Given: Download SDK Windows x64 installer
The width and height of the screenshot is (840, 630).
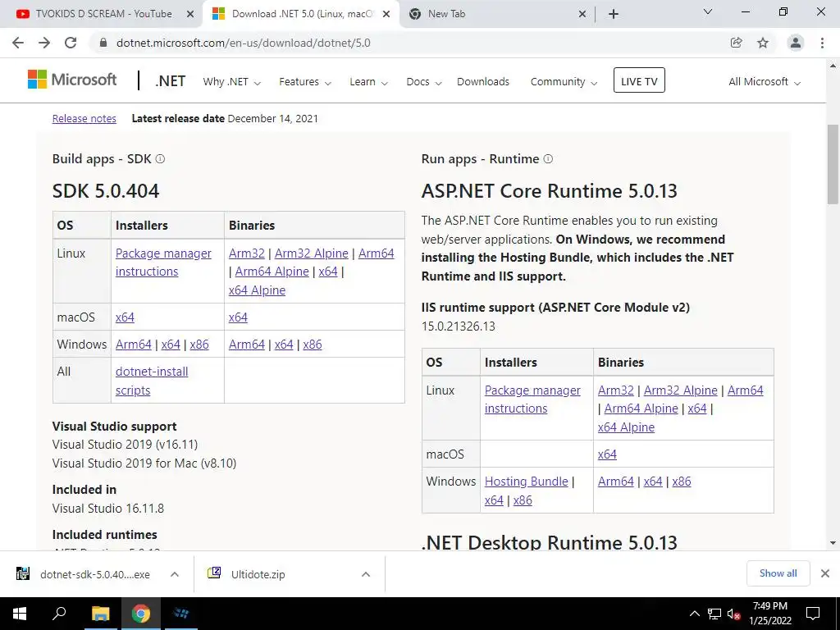Looking at the screenshot, I should (171, 345).
